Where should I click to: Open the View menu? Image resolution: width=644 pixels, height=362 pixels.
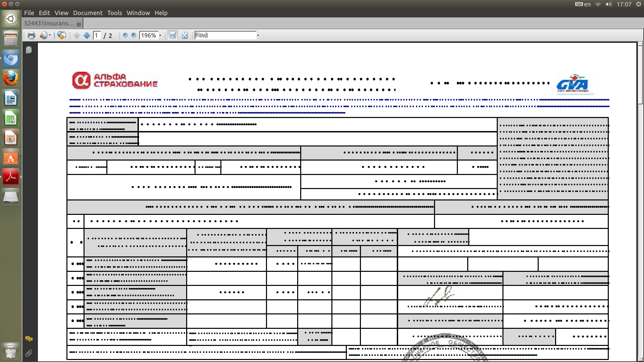click(61, 13)
